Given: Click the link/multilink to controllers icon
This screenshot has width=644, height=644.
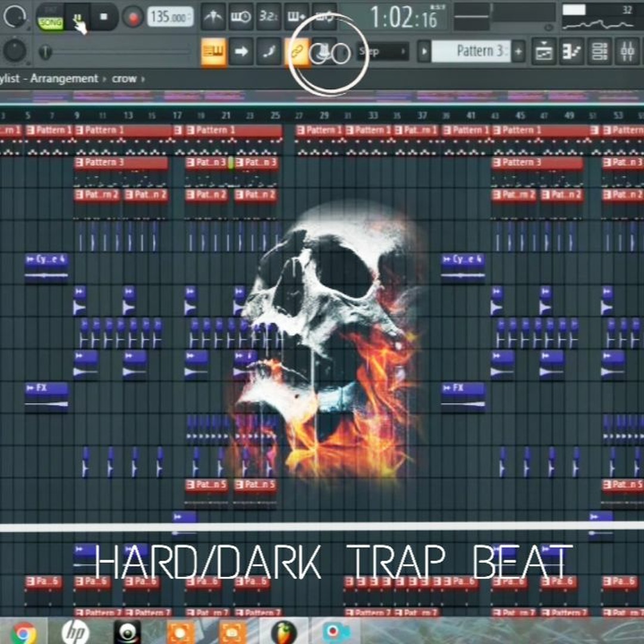Looking at the screenshot, I should (296, 52).
